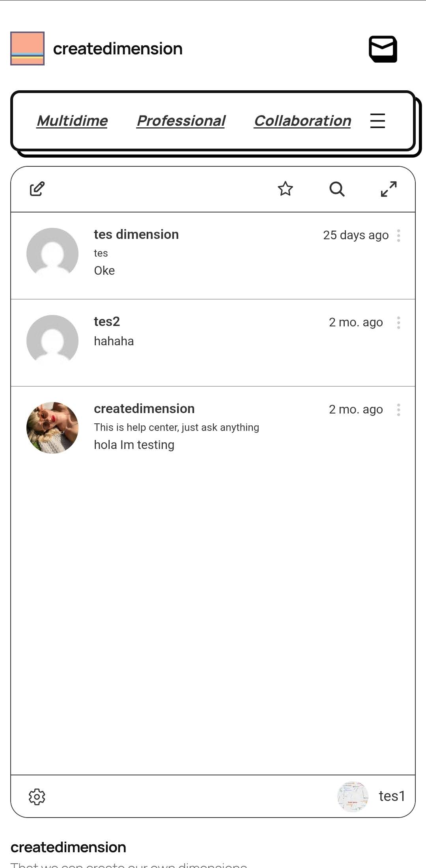Open options menu for createdimension chat
The height and width of the screenshot is (868, 426).
399,410
